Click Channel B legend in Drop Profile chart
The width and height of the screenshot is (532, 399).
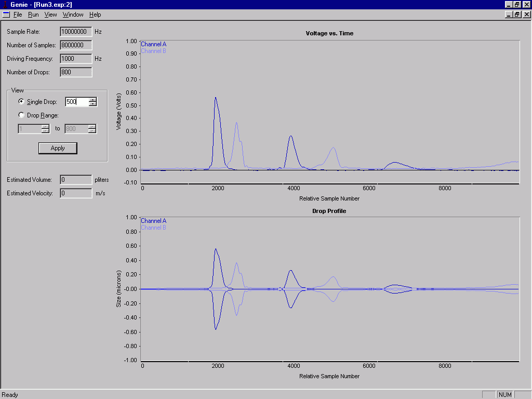click(x=153, y=228)
